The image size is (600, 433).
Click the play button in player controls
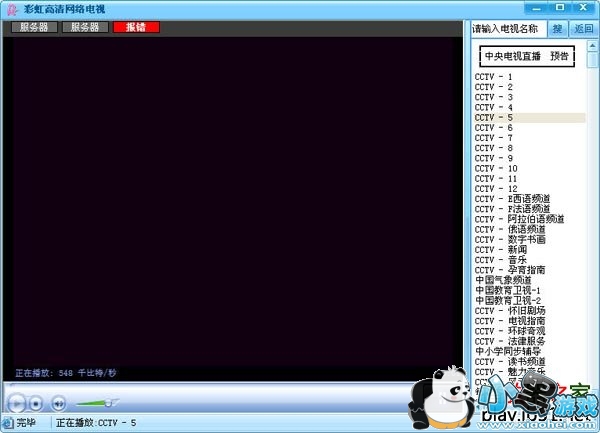(x=16, y=403)
